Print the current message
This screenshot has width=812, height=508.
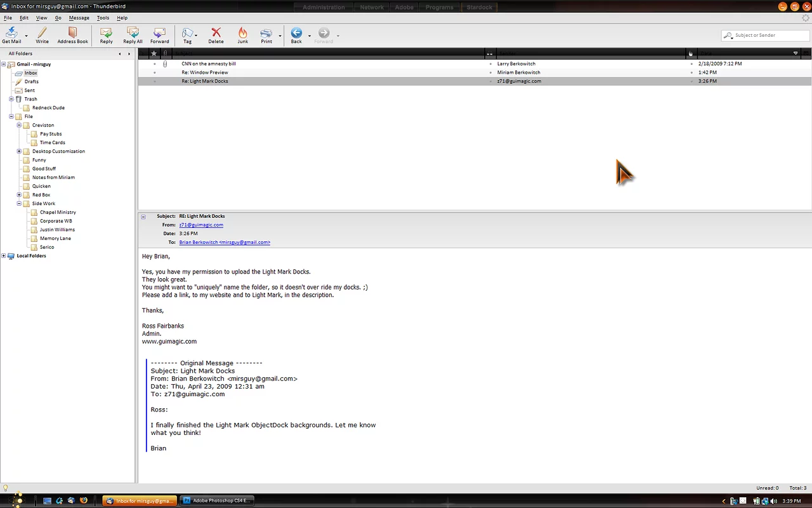[x=266, y=34]
